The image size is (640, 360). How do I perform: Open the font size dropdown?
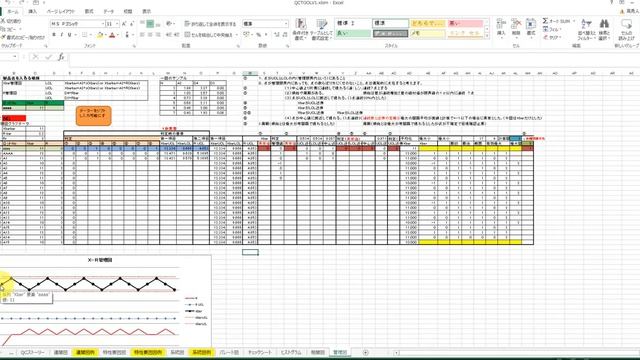point(117,24)
